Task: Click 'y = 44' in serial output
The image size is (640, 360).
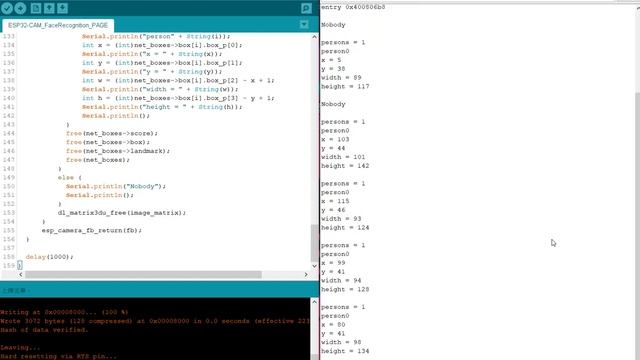Action: tap(333, 148)
